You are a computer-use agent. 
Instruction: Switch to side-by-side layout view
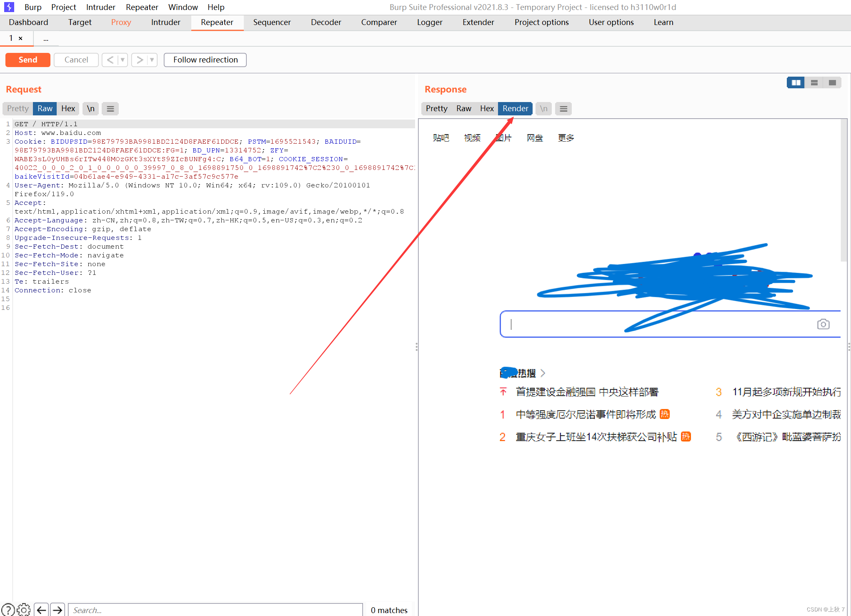point(796,83)
